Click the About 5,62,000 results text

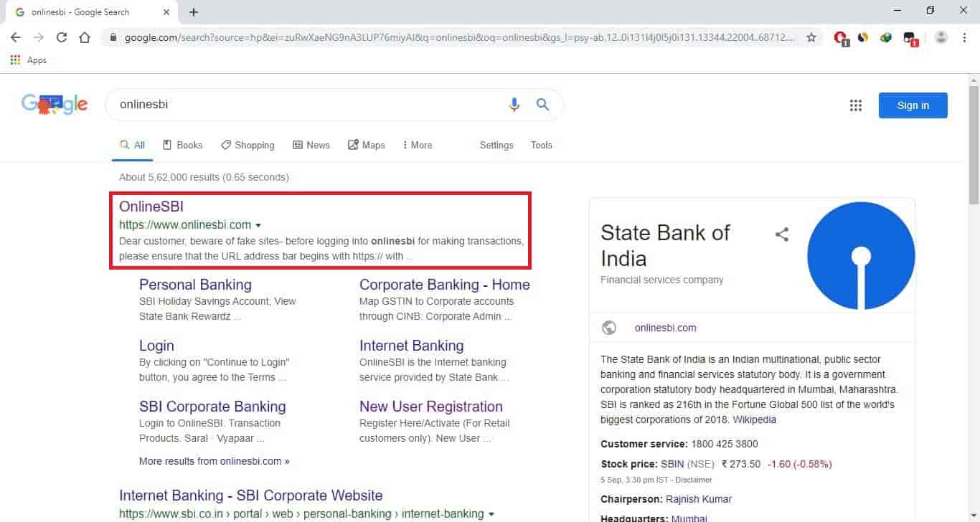pyautogui.click(x=204, y=177)
